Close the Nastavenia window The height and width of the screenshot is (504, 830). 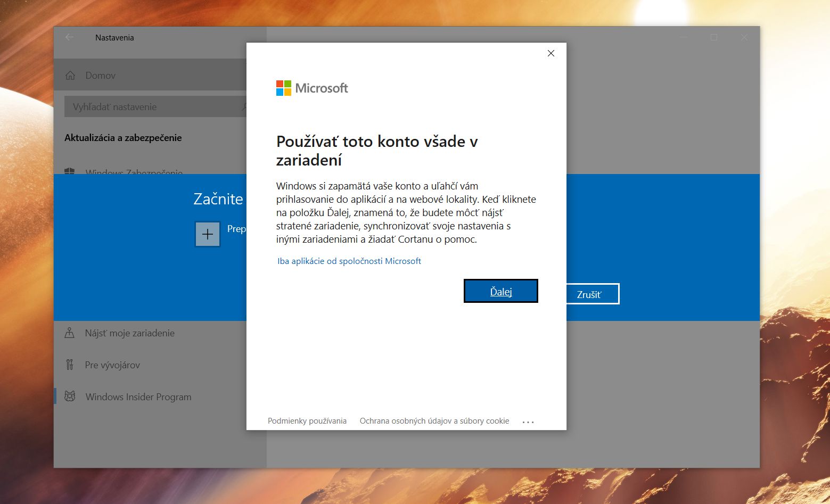click(x=744, y=37)
